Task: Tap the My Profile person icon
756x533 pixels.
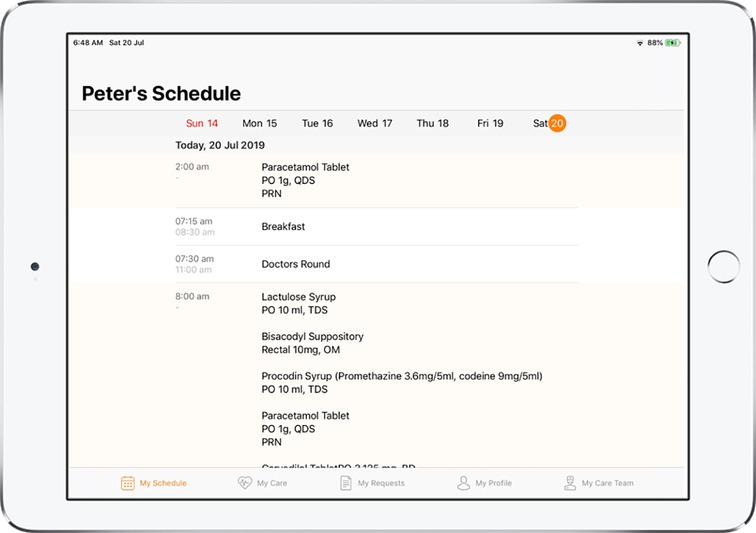Action: (463, 483)
